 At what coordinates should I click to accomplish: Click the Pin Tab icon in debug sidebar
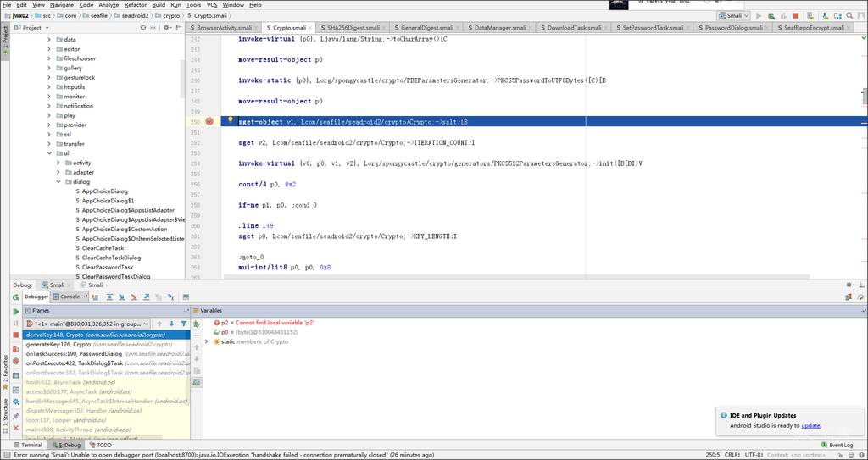15,414
